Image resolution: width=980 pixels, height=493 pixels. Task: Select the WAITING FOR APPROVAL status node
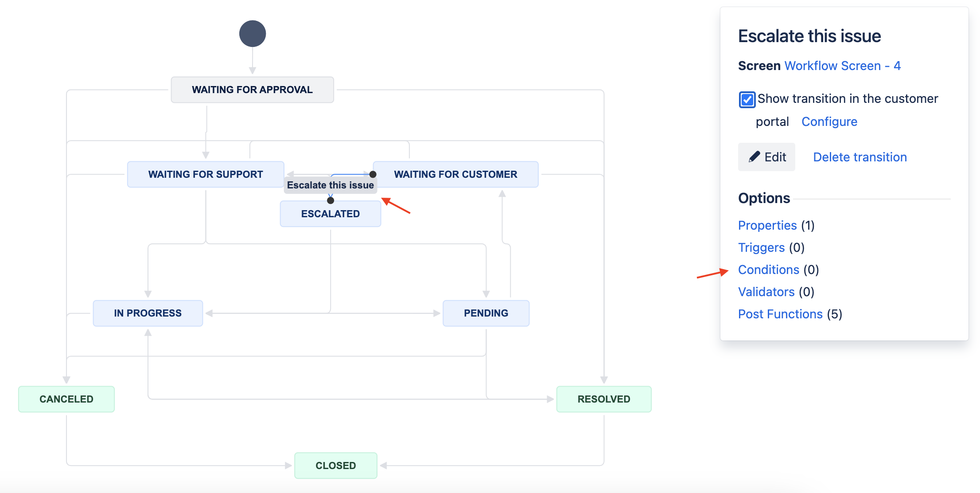pyautogui.click(x=252, y=89)
